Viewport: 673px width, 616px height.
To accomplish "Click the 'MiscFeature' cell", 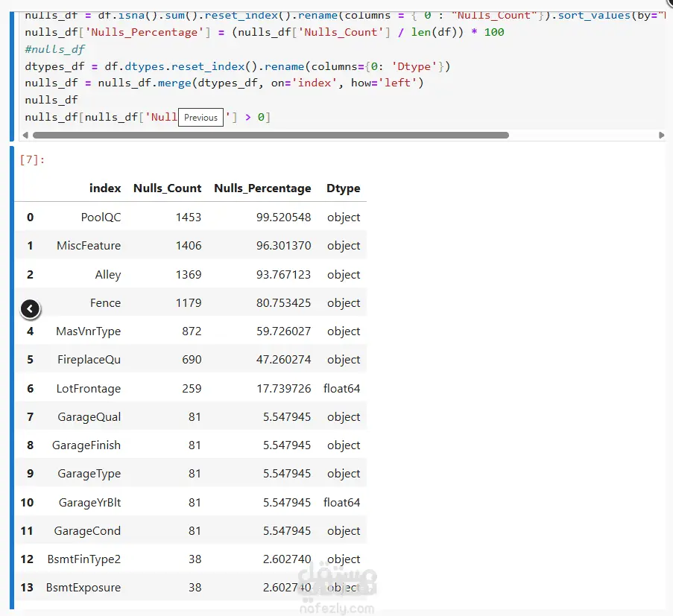I will [x=89, y=245].
